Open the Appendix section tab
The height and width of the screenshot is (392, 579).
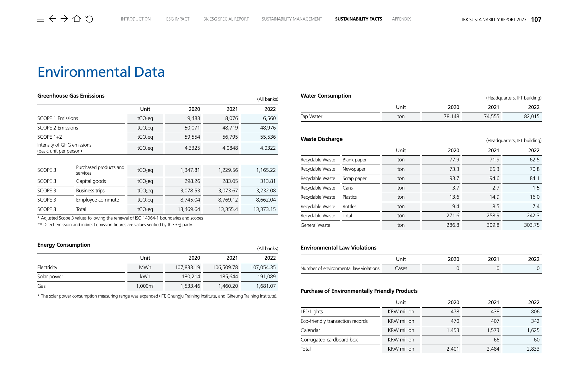coord(401,19)
